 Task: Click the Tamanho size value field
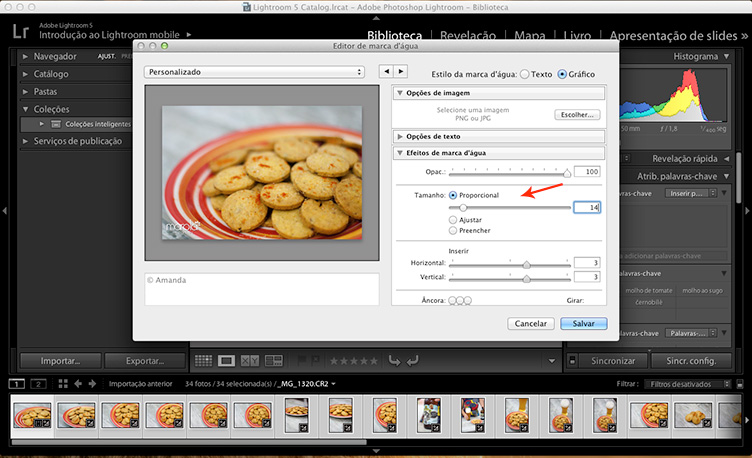tap(586, 207)
